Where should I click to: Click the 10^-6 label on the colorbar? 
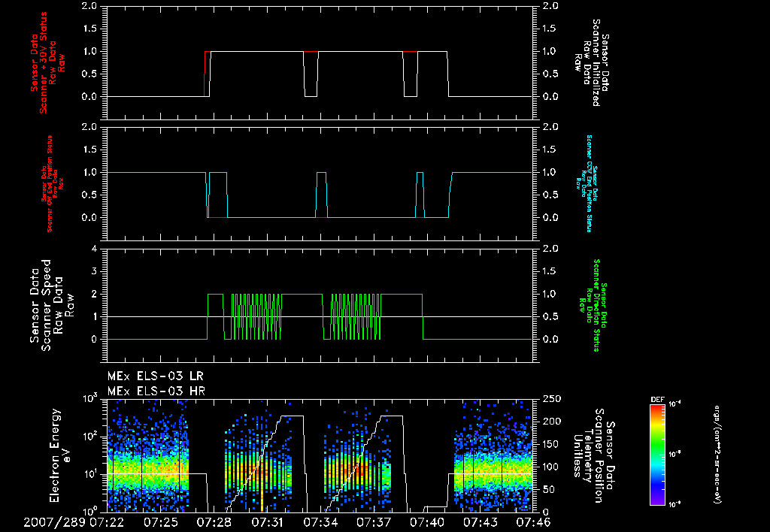[x=675, y=504]
